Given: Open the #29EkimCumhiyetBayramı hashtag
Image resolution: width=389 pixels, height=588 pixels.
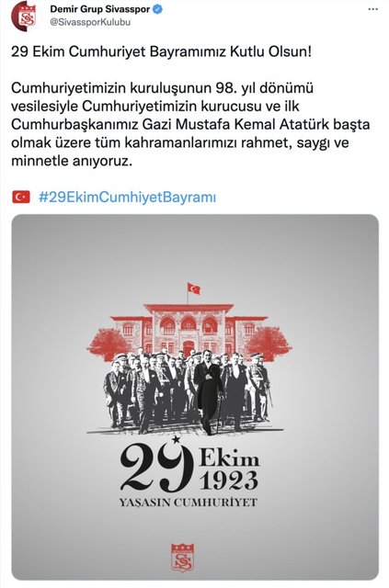Looking at the screenshot, I should [127, 198].
